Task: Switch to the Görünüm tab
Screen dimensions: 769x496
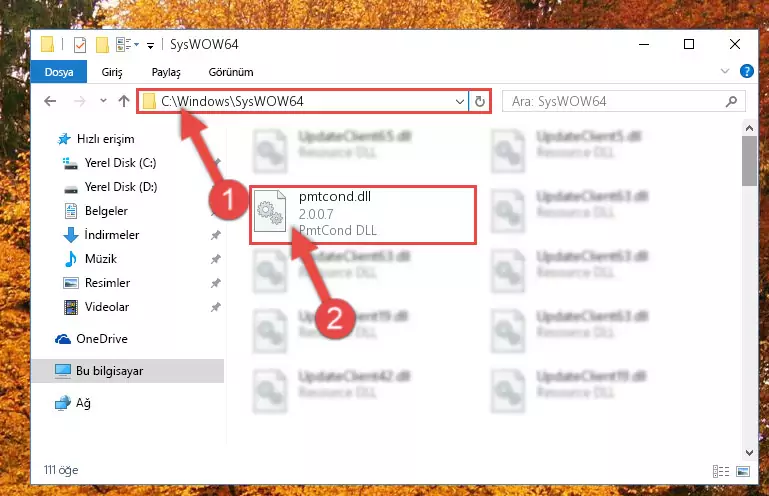Action: pyautogui.click(x=231, y=72)
